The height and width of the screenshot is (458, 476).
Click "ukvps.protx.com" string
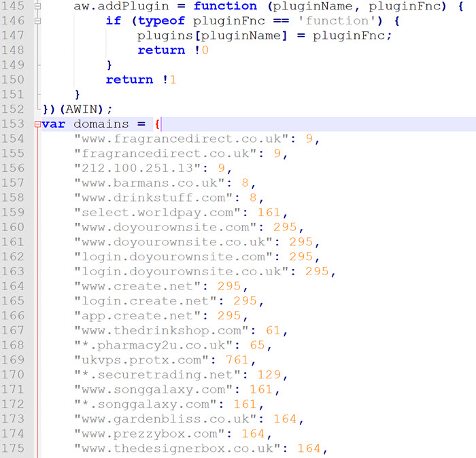141,359
